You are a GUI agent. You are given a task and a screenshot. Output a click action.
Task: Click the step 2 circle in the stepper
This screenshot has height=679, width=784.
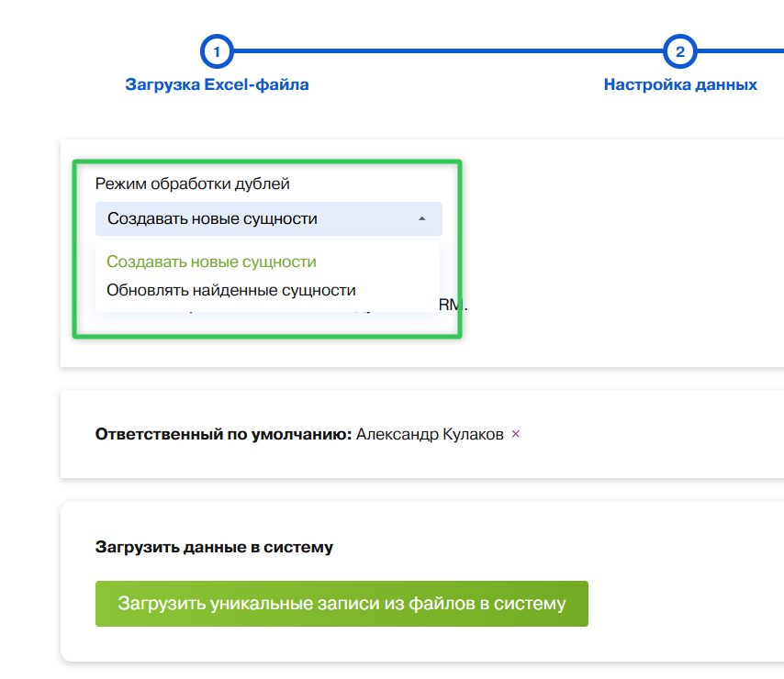[x=679, y=52]
